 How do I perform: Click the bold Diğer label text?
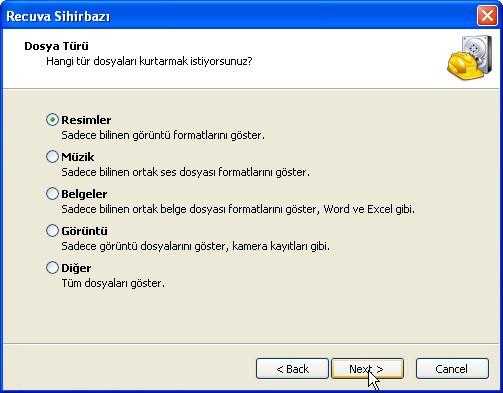[76, 268]
